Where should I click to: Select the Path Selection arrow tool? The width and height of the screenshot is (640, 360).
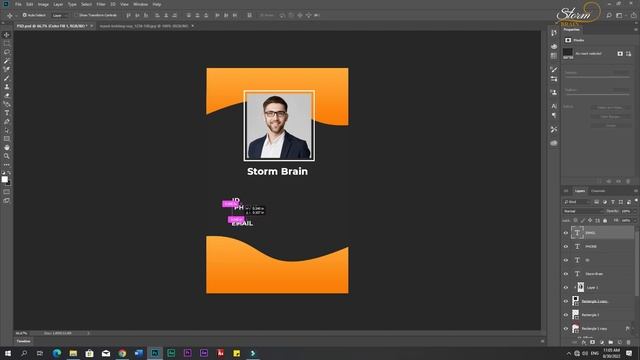(x=7, y=130)
